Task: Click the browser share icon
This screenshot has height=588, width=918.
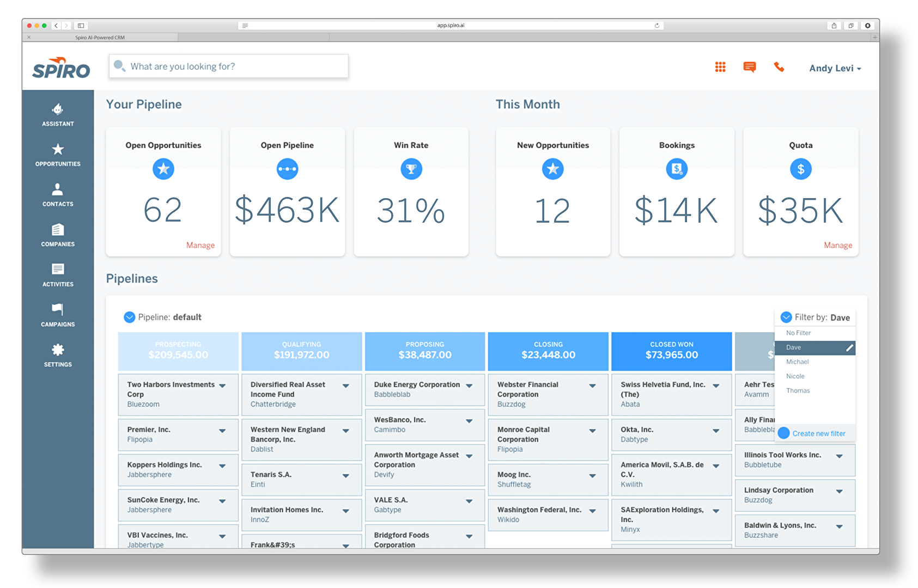Action: [834, 26]
